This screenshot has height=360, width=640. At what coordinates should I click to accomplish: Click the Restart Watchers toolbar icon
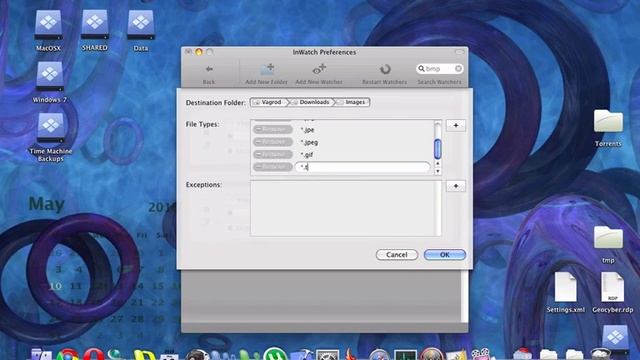(384, 69)
